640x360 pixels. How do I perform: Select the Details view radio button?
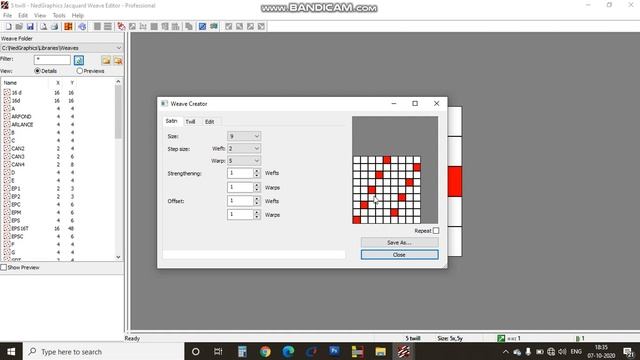click(x=37, y=71)
